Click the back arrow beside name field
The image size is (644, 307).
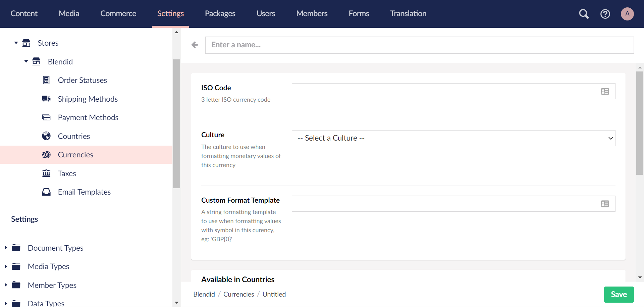[x=195, y=45]
